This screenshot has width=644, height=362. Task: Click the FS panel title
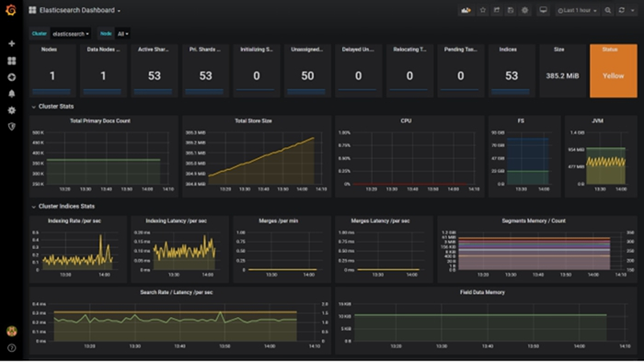coord(521,121)
